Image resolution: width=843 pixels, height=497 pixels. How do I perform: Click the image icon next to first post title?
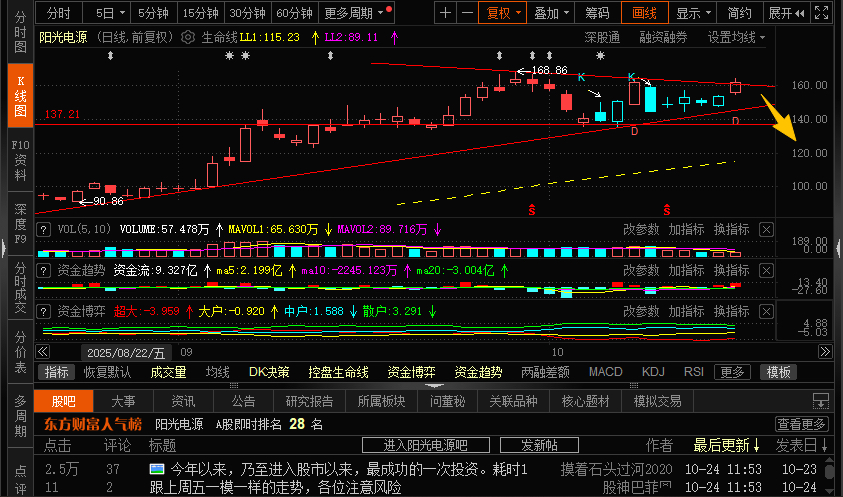click(x=156, y=469)
